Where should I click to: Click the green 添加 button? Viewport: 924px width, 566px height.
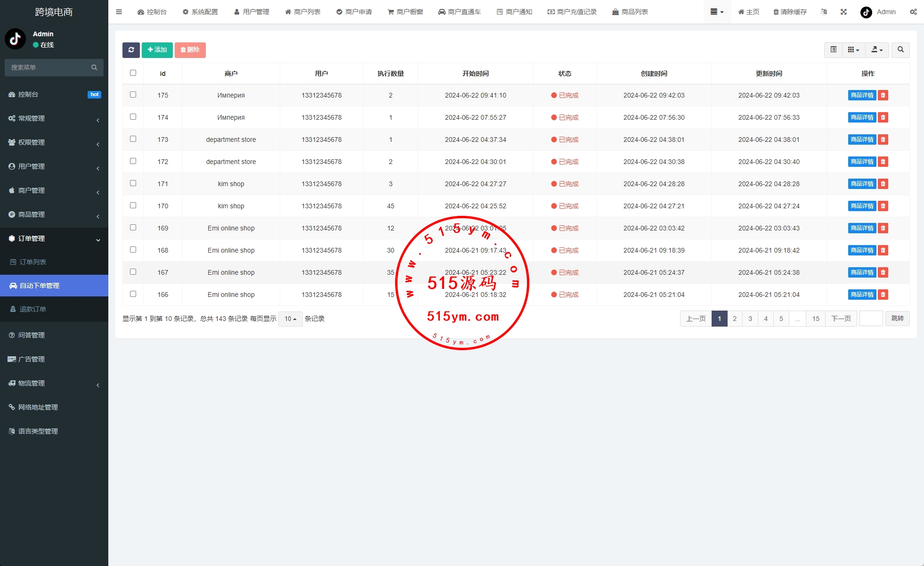(x=157, y=50)
